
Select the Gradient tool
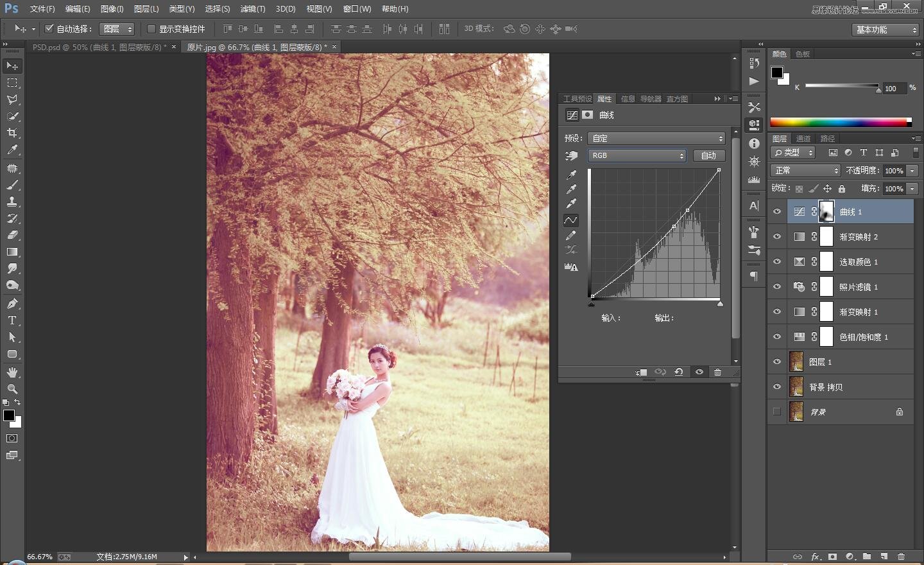click(x=12, y=252)
